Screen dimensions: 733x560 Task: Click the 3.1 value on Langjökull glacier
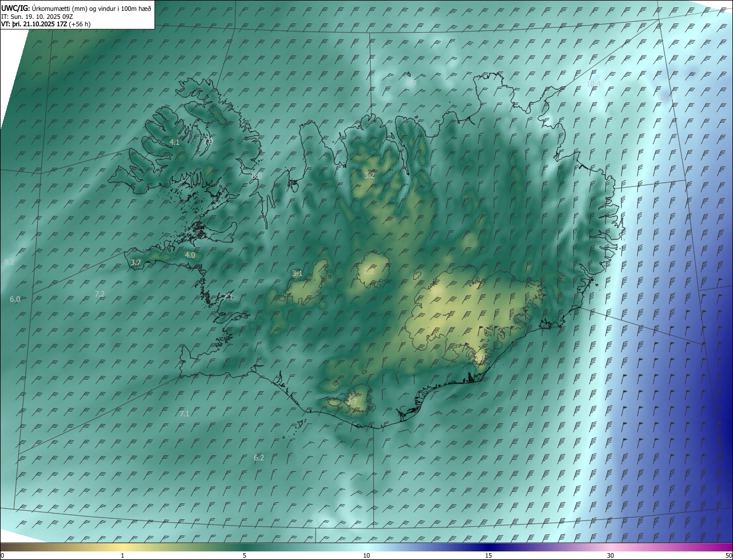coord(297,274)
